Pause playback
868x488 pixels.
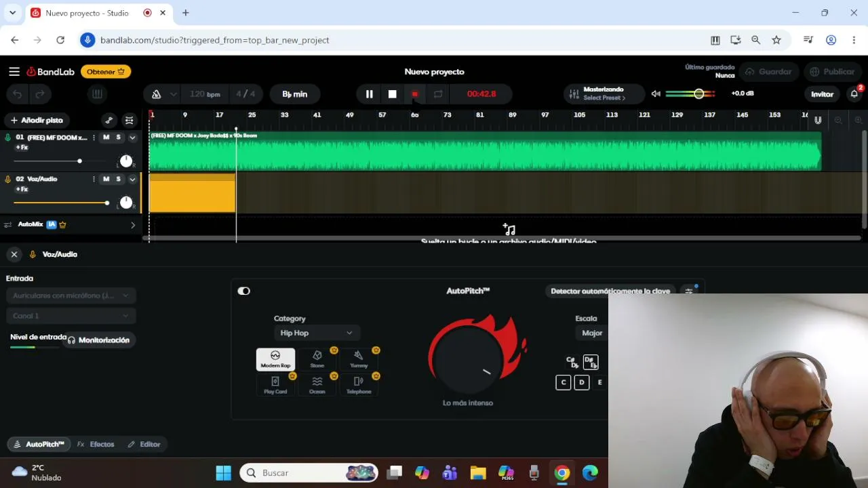[x=369, y=94]
